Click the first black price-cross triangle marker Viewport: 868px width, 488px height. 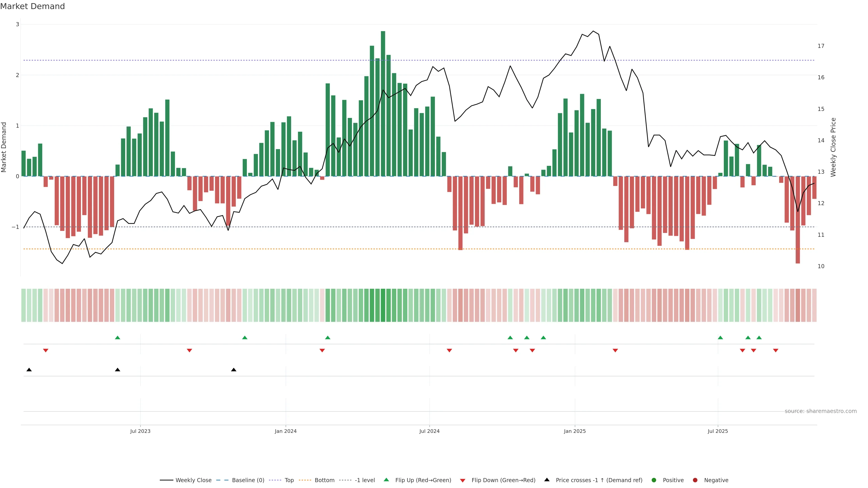[29, 370]
